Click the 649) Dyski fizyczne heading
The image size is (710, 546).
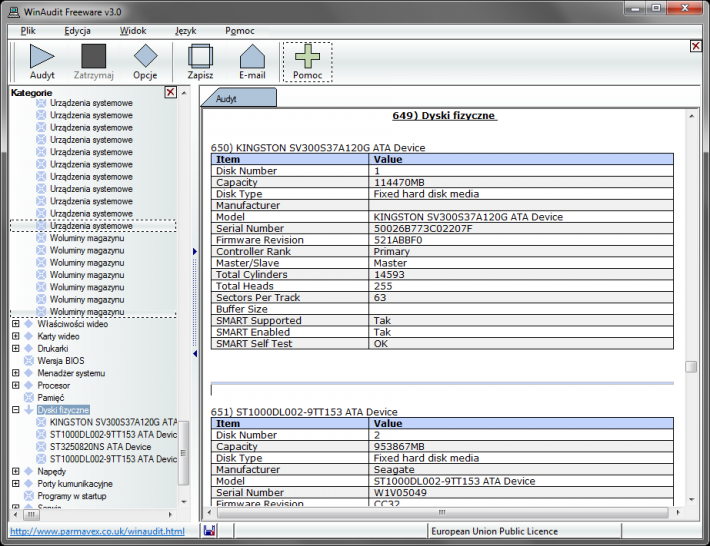tap(445, 115)
